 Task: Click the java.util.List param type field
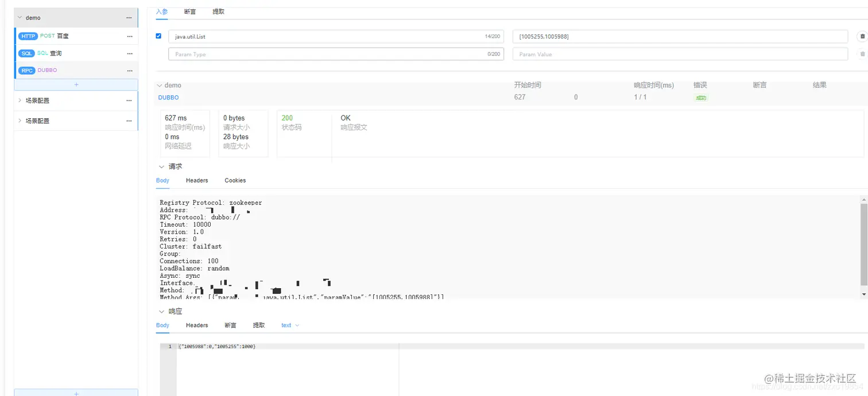336,36
